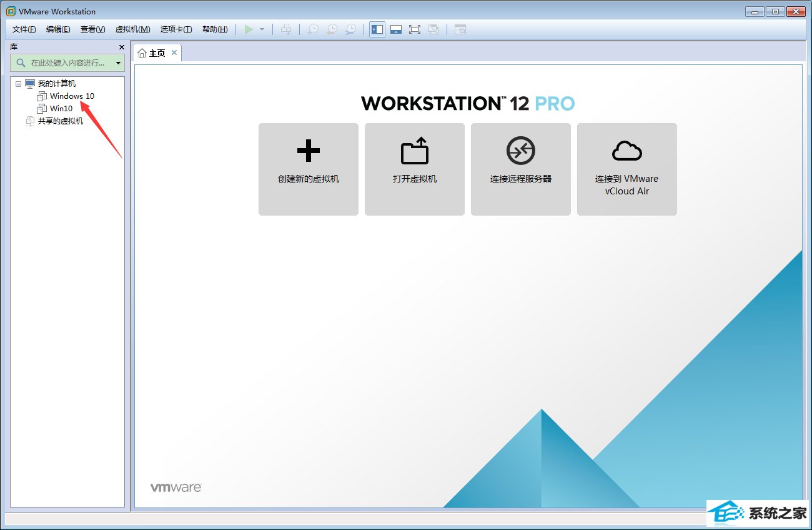Click the 创建新的虚拟机 tile
The width and height of the screenshot is (812, 530).
(309, 169)
